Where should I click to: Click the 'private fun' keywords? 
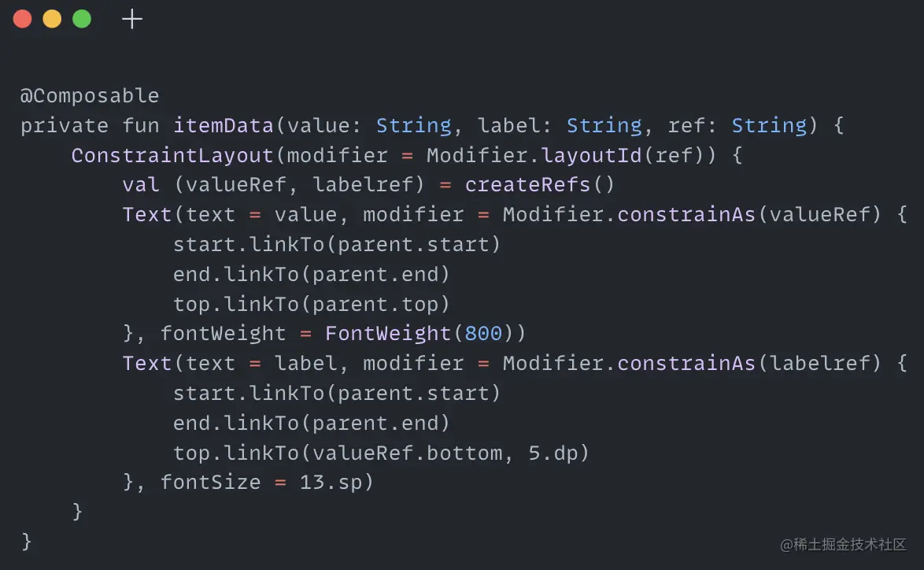[x=90, y=125]
